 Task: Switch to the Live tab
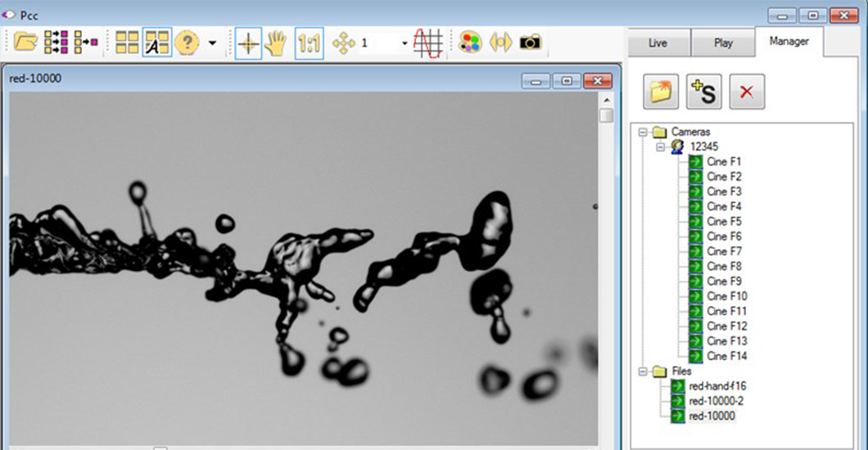pos(658,43)
